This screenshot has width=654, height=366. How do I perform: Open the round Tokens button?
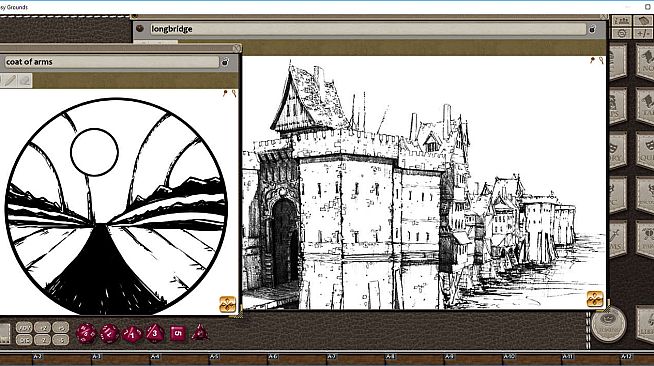coord(609,324)
